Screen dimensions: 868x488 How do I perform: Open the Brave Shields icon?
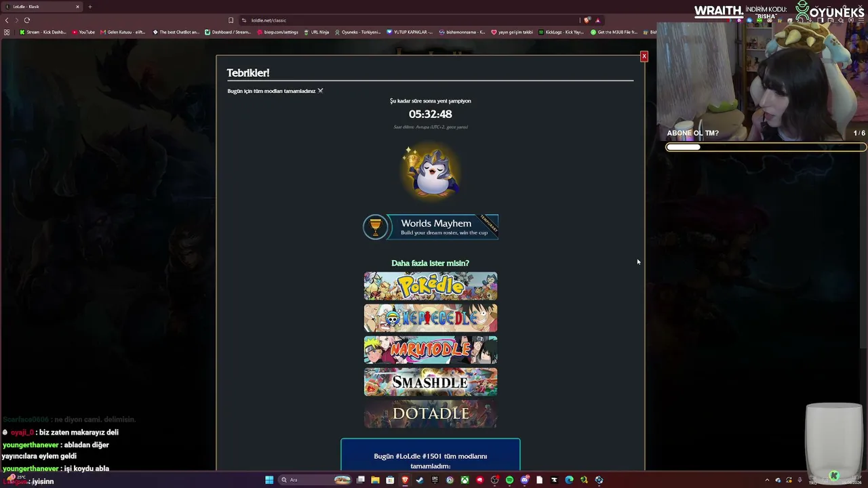point(587,20)
